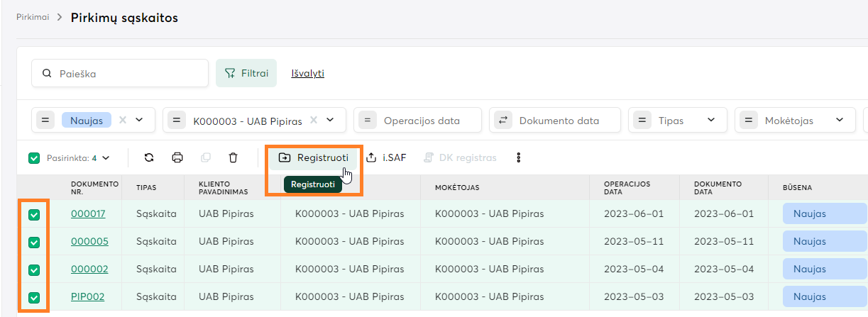
Task: Click the range operator icon before Dokumento data
Action: [x=503, y=121]
